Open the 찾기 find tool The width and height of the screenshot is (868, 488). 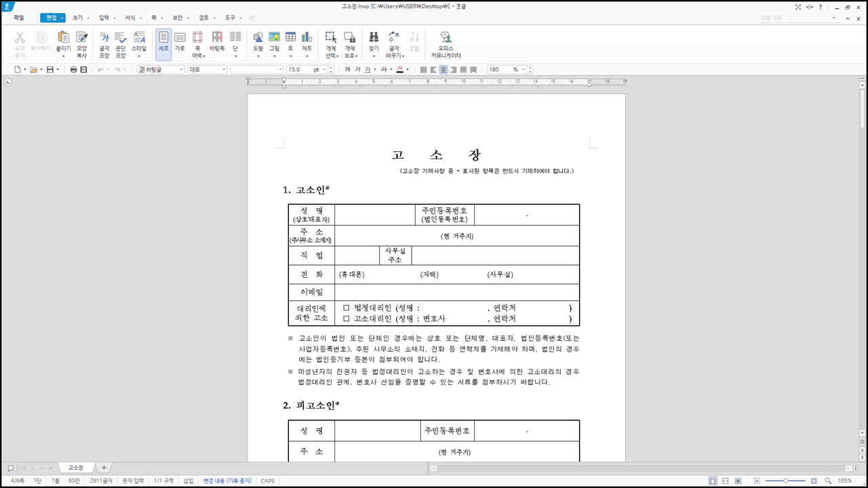[x=374, y=45]
